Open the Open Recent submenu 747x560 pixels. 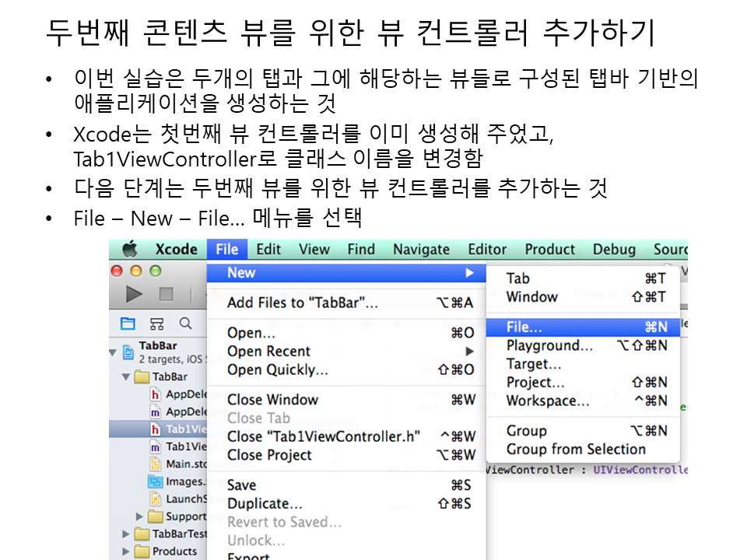[x=268, y=351]
